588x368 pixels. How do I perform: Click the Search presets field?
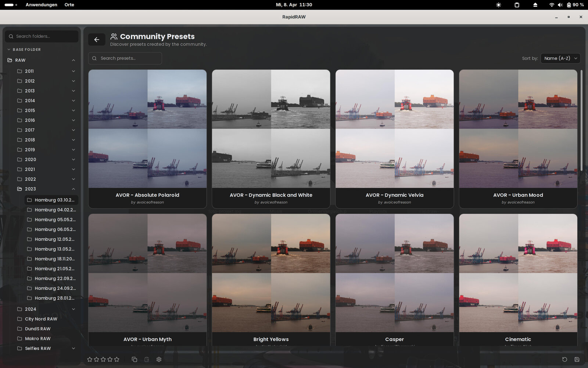tap(129, 58)
